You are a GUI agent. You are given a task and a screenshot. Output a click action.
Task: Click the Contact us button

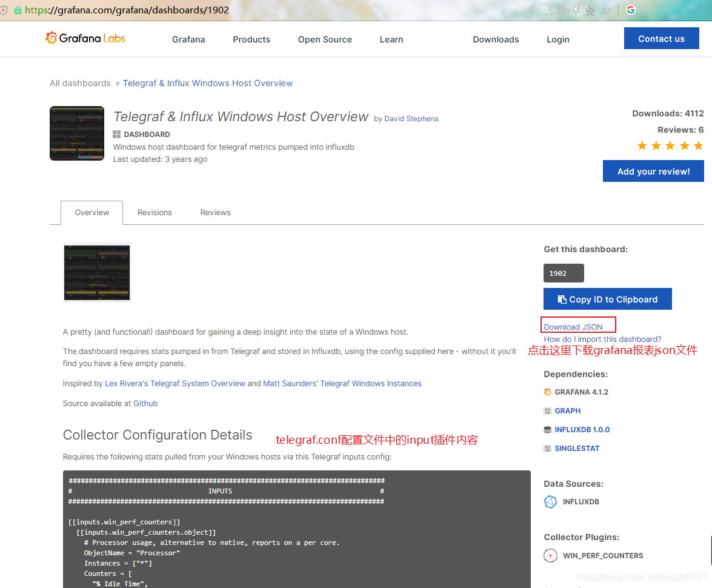tap(661, 39)
